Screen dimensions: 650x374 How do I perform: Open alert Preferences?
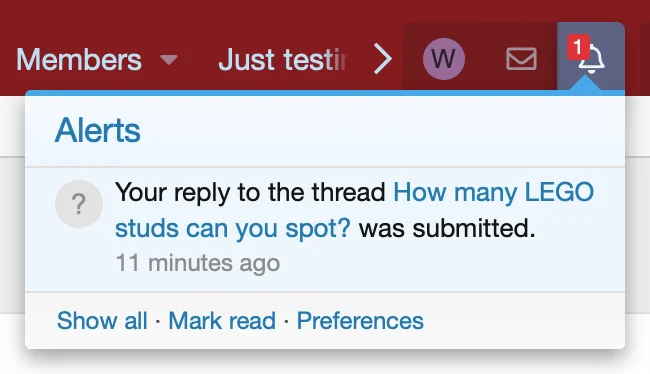tap(360, 321)
